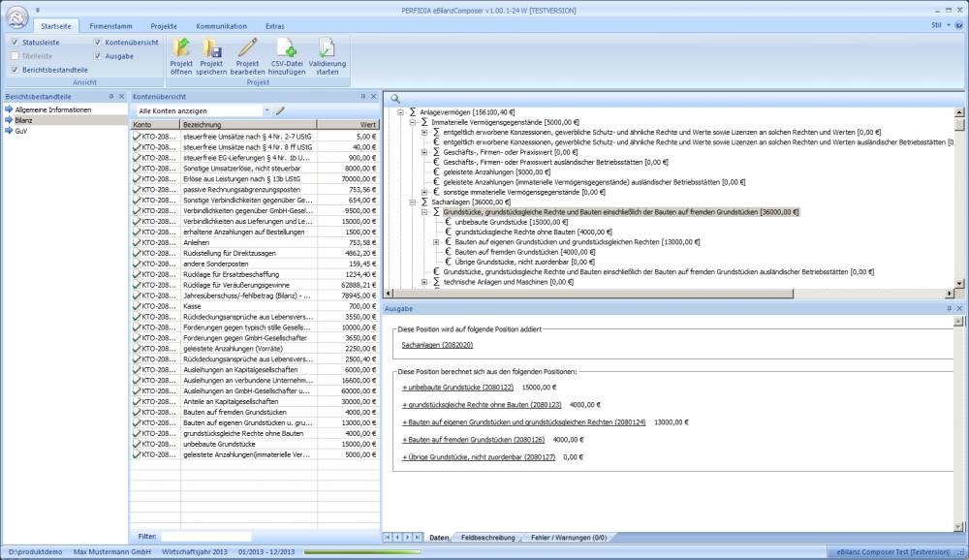Open the quick access toolbar customize arrow
This screenshot has width=969, height=560.
[38, 10]
